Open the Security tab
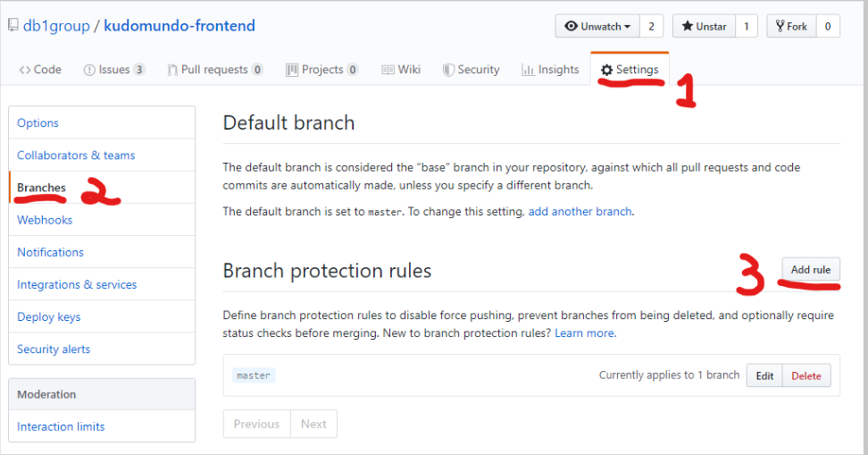This screenshot has height=455, width=868. click(472, 69)
